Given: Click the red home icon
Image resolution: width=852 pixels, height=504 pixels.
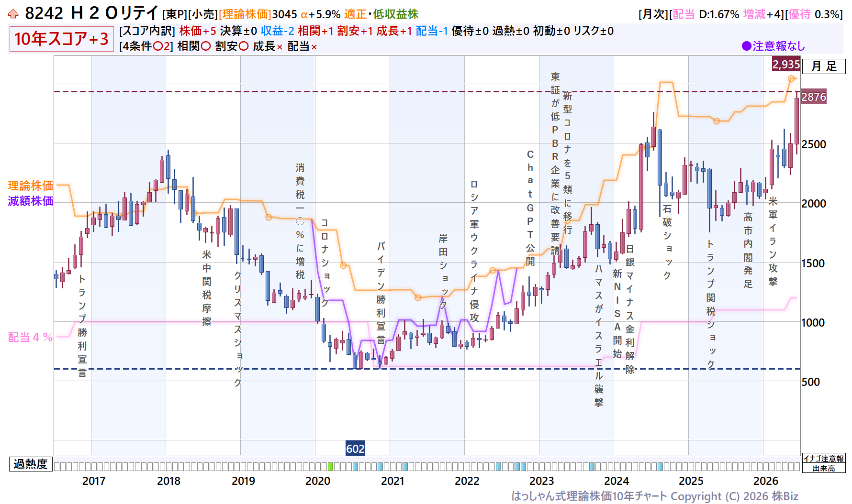Looking at the screenshot, I should pyautogui.click(x=13, y=14).
